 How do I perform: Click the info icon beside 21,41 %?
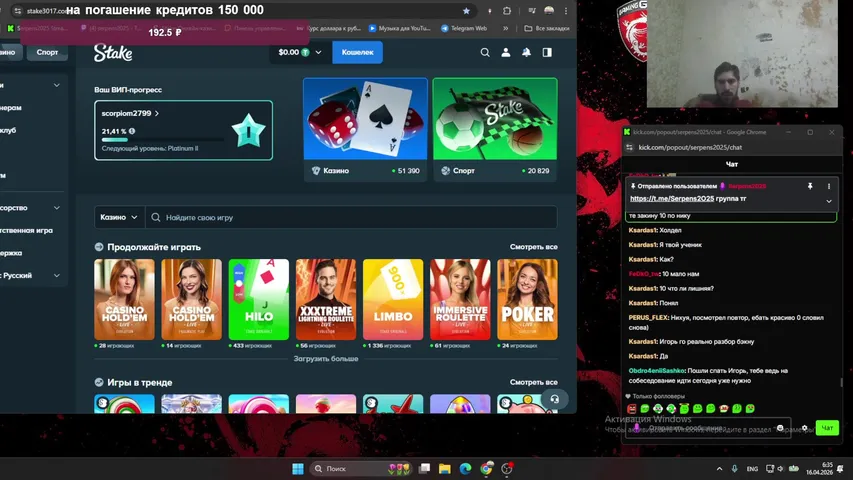[x=132, y=131]
